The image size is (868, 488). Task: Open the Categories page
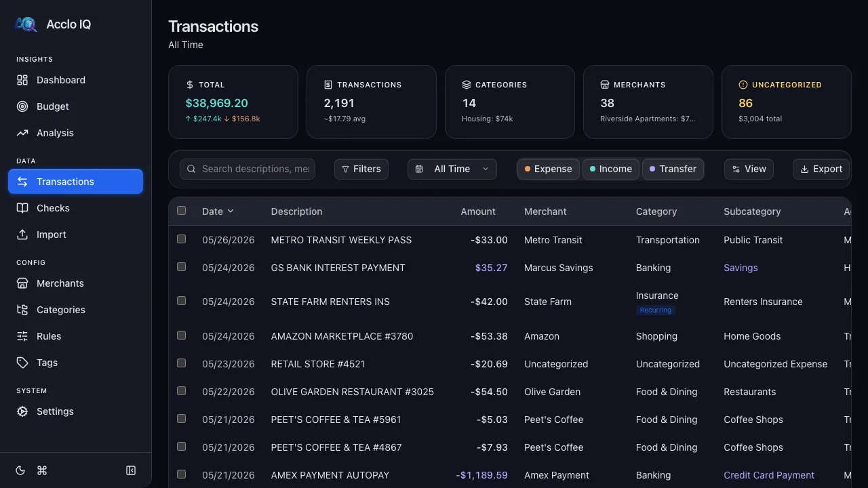pos(76,310)
